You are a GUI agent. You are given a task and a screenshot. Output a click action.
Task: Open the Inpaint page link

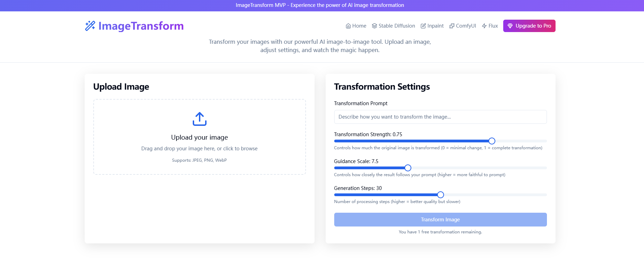point(432,26)
